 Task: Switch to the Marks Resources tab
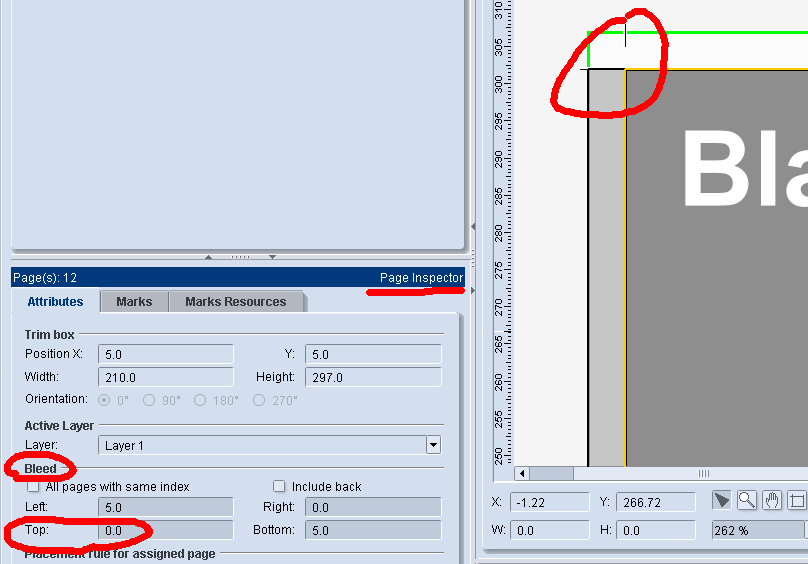pos(235,302)
